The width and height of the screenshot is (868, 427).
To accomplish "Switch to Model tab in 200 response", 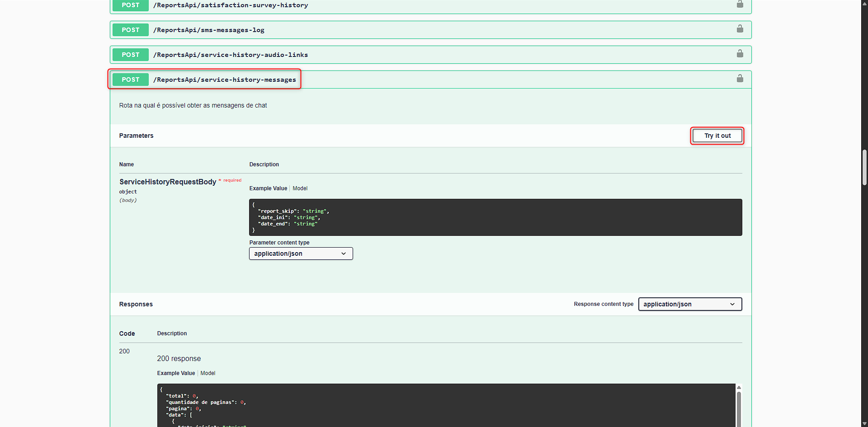I will (208, 373).
